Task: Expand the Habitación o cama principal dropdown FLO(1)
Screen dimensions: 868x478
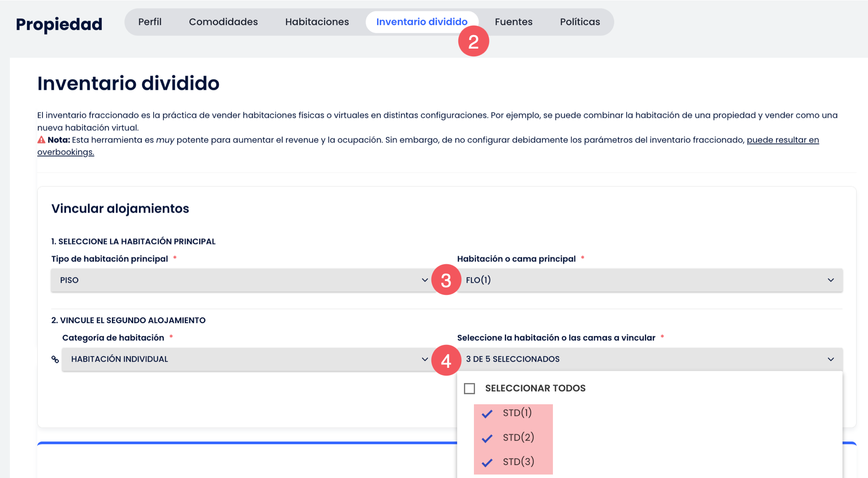Action: click(x=650, y=280)
